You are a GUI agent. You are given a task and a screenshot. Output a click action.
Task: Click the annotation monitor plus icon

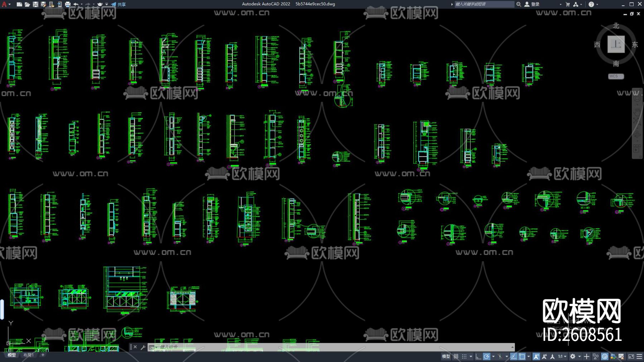[587, 357]
